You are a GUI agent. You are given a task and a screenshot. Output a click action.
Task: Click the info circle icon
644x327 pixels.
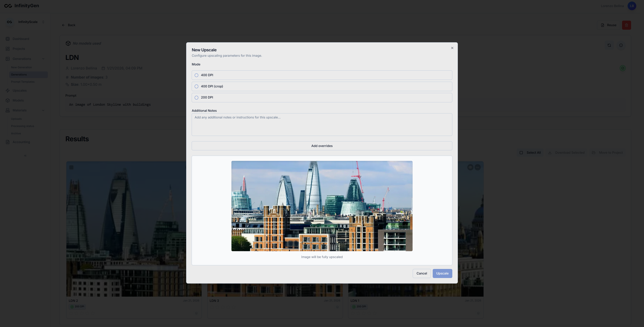(621, 45)
